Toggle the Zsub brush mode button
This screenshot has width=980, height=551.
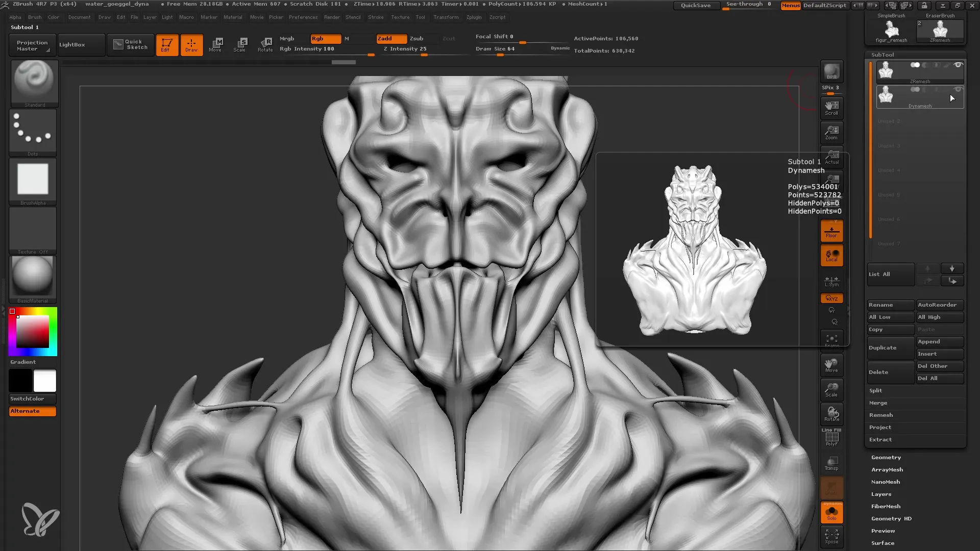pyautogui.click(x=418, y=38)
